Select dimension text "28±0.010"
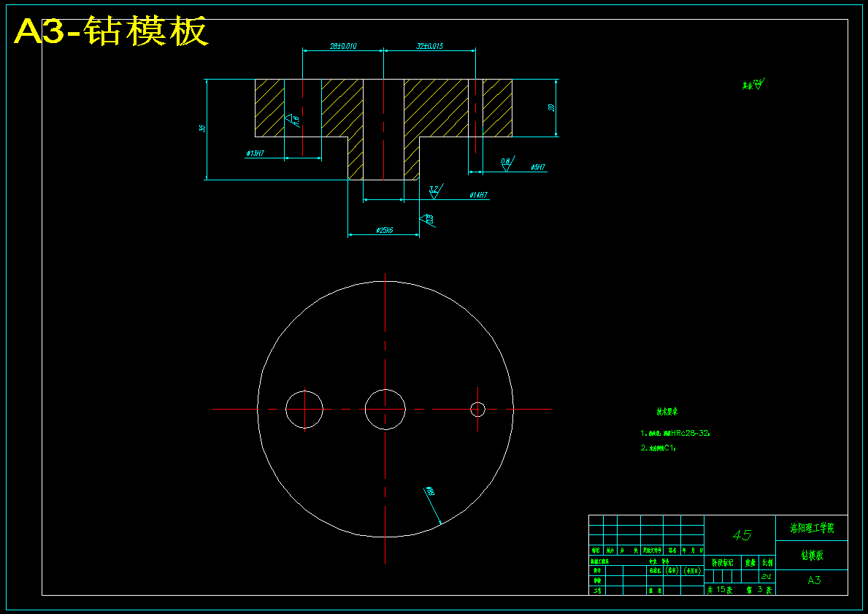Screen dimensions: 868x614 point(343,46)
